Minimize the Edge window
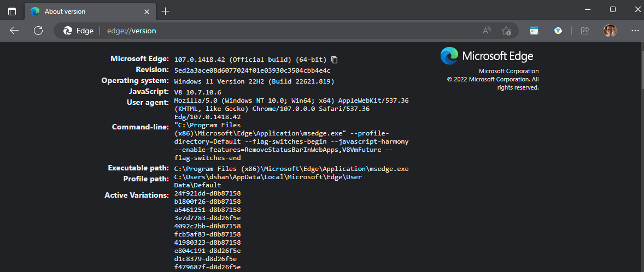The height and width of the screenshot is (272, 644). coord(588,9)
